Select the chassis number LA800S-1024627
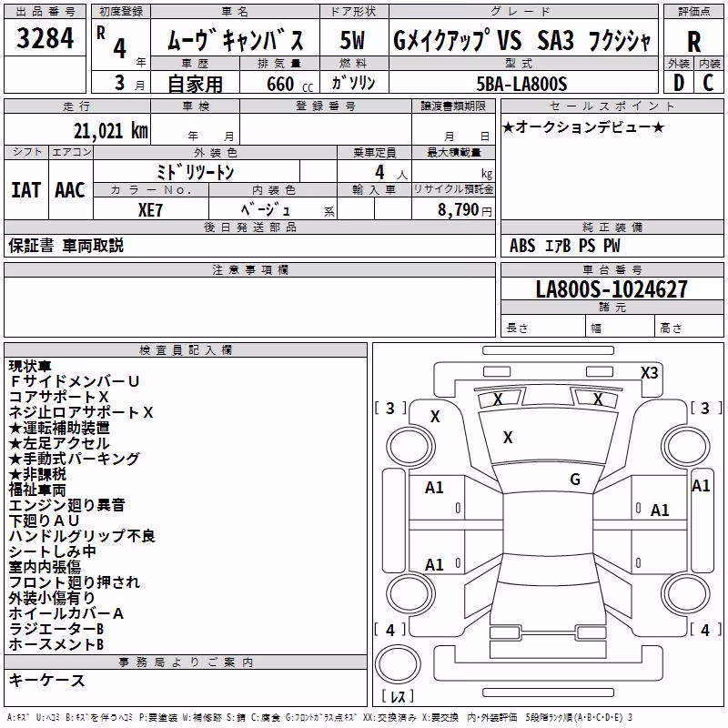The image size is (728, 728). (612, 289)
